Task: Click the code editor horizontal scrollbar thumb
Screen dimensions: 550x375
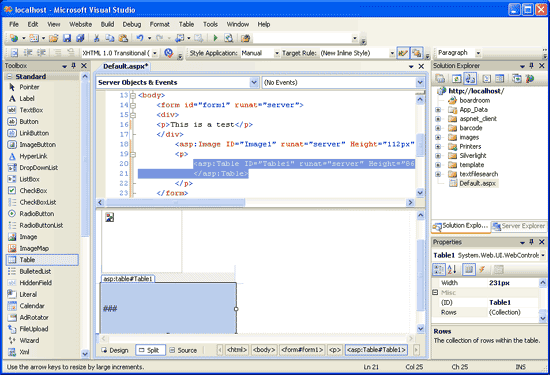Action: (175, 202)
